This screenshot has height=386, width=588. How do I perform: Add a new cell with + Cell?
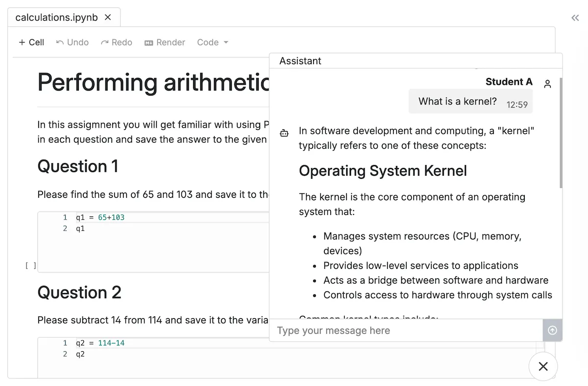click(x=31, y=43)
